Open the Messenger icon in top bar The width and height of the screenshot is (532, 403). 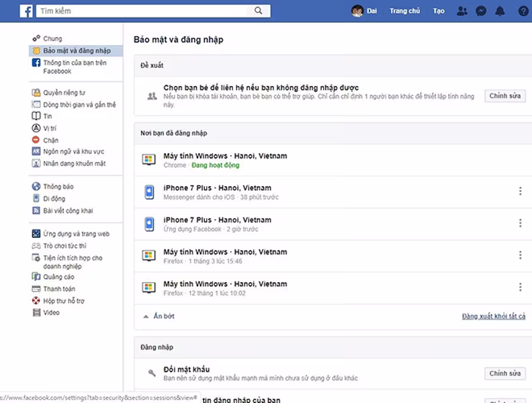point(481,11)
